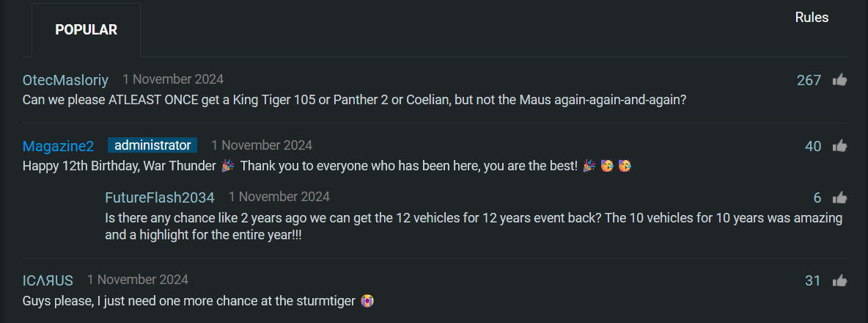Click the 31 like count on ICARUS's comment

tap(813, 280)
